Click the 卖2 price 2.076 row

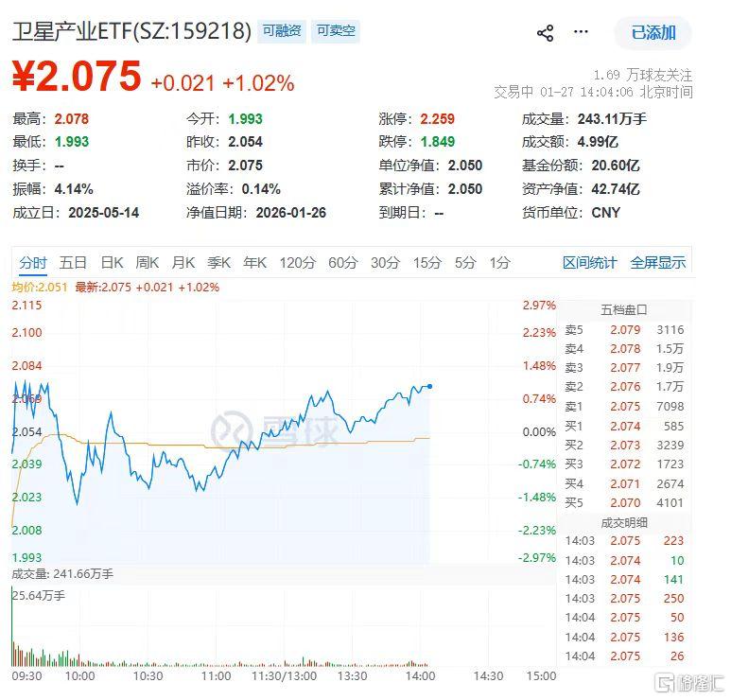(624, 387)
